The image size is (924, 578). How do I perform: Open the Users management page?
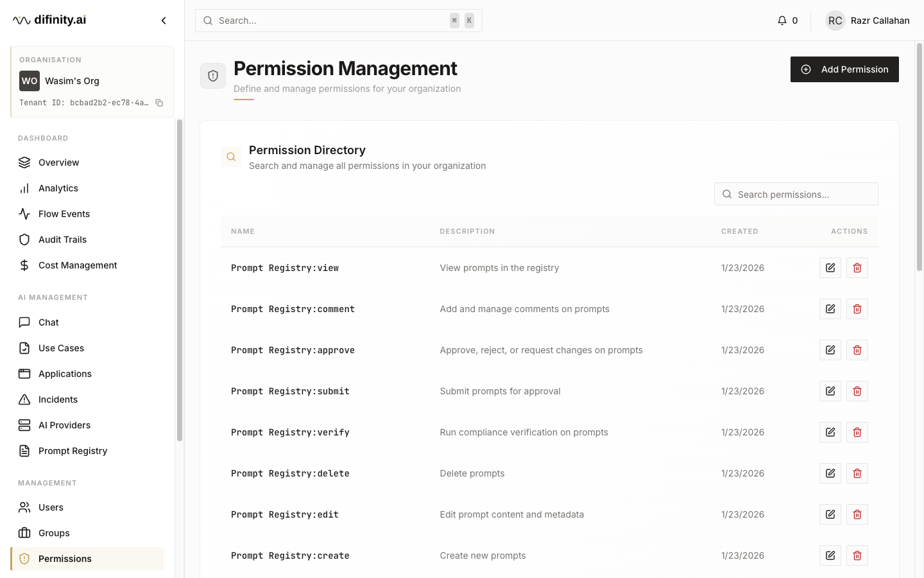(87, 507)
